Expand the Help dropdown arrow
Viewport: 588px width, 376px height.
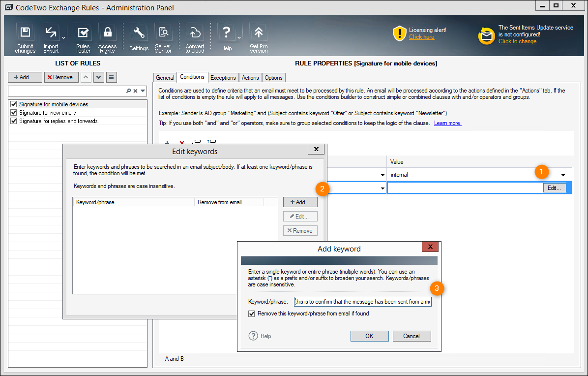click(239, 38)
